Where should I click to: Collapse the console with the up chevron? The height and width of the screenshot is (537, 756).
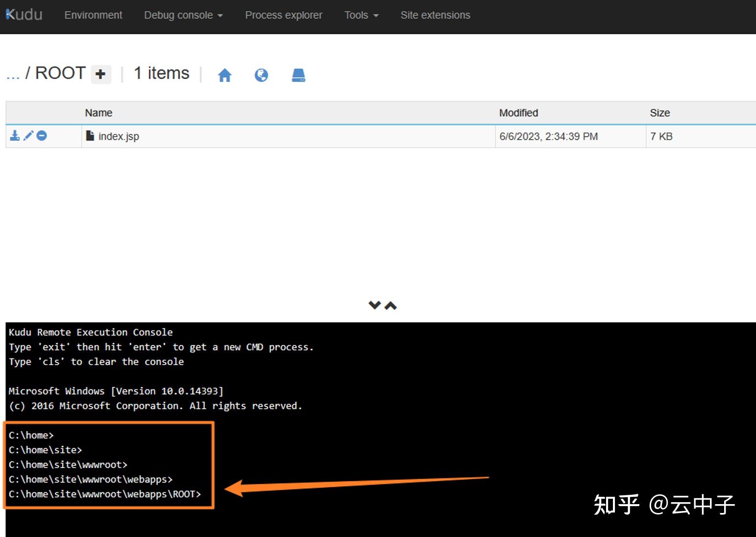(390, 305)
